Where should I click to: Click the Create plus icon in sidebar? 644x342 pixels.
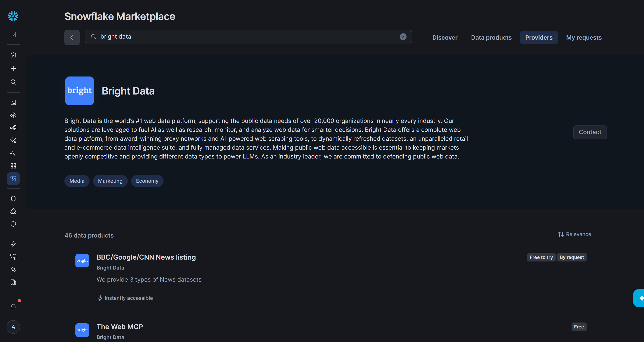(13, 68)
